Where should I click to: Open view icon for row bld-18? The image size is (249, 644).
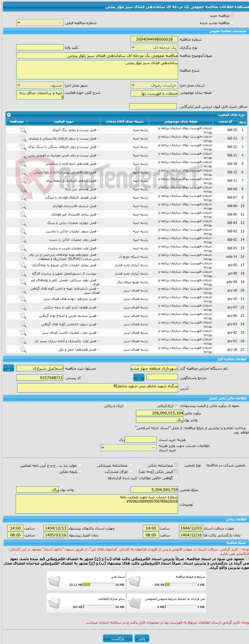click(22, 164)
